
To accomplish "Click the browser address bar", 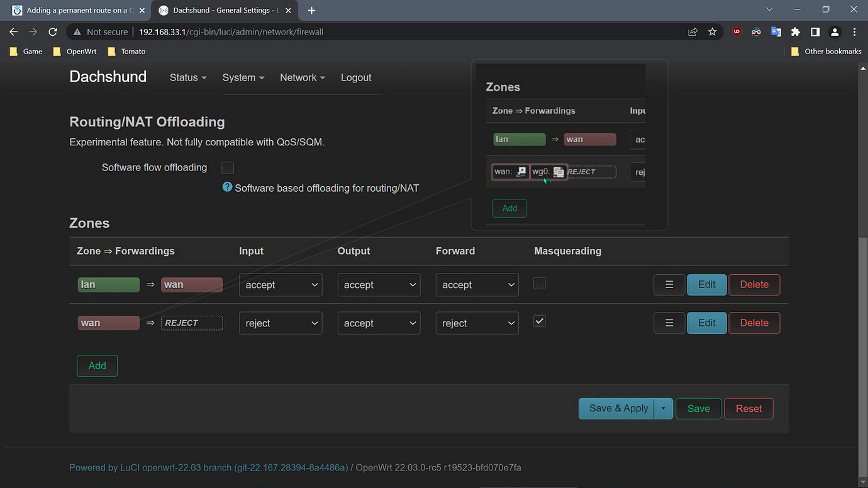I will pyautogui.click(x=264, y=31).
